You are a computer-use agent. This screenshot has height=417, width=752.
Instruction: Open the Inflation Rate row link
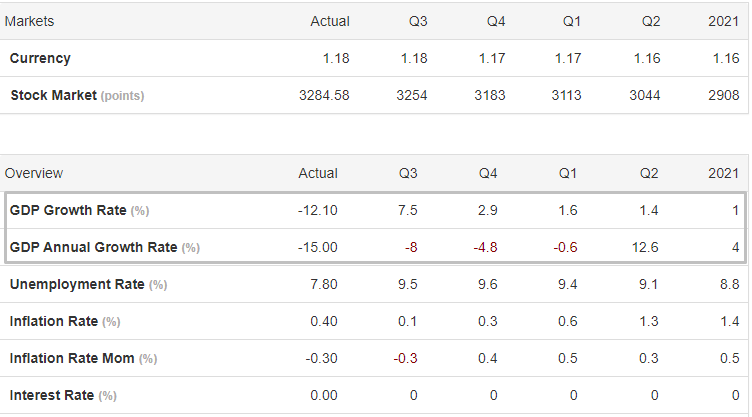(53, 321)
